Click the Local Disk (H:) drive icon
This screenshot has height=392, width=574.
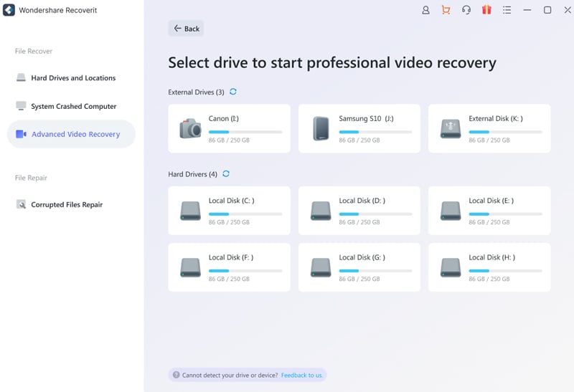click(x=451, y=268)
